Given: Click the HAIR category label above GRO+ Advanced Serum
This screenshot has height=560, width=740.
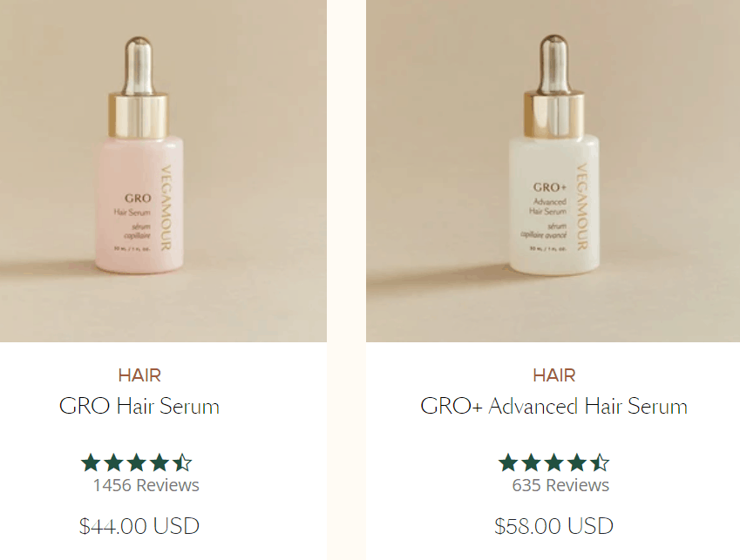Looking at the screenshot, I should tap(554, 375).
